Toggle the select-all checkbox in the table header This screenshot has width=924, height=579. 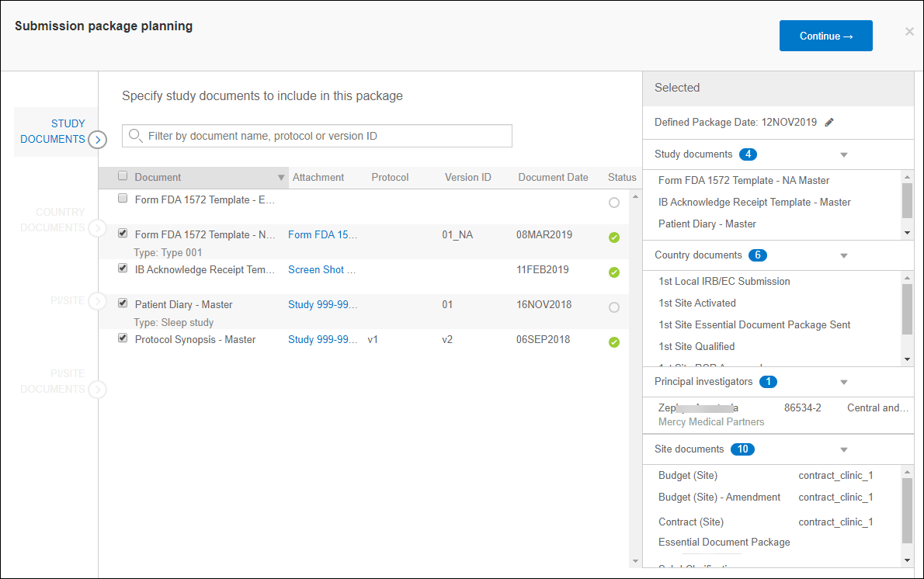click(x=122, y=175)
